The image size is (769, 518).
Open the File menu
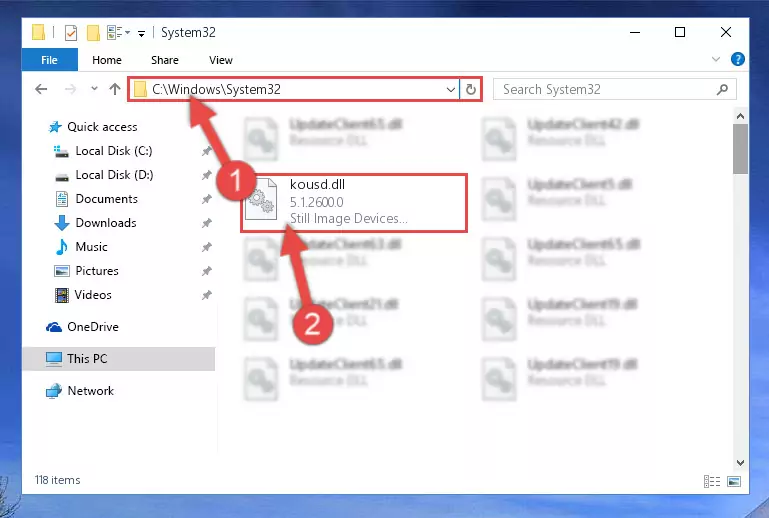click(49, 60)
